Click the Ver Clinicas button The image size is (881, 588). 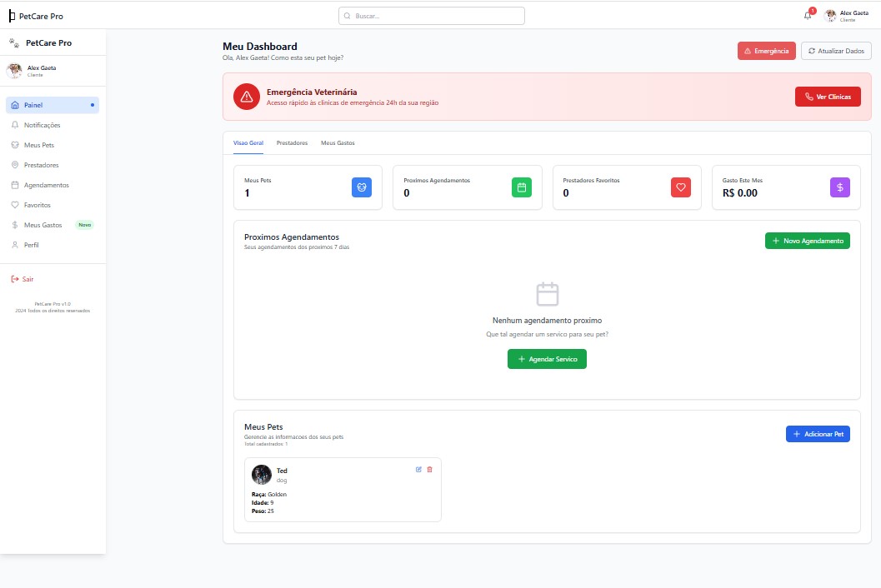tap(827, 96)
